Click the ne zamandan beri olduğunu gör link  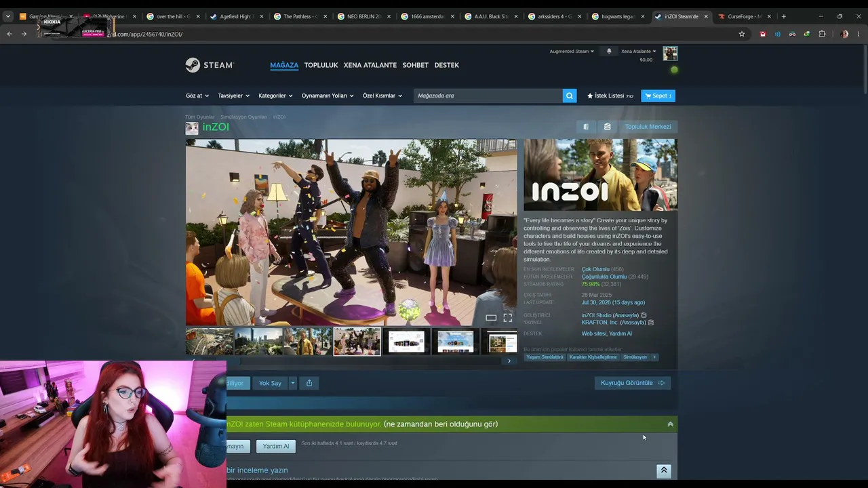coord(441,424)
